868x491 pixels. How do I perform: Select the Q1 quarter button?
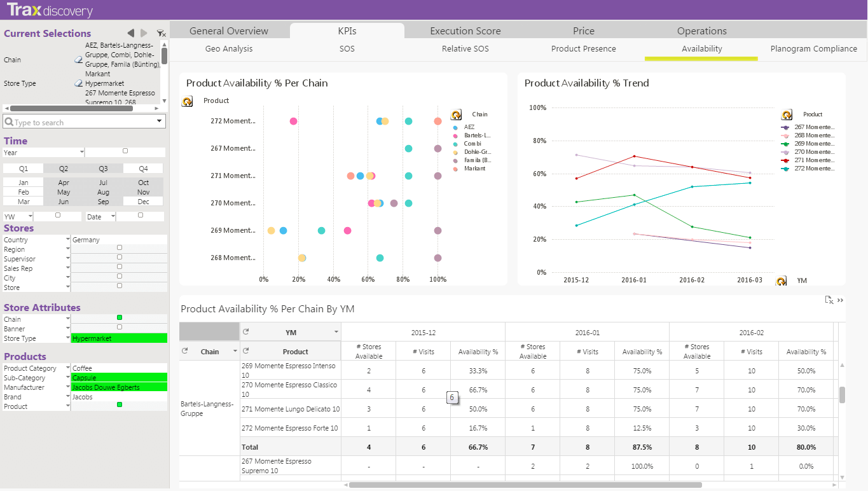coord(24,169)
